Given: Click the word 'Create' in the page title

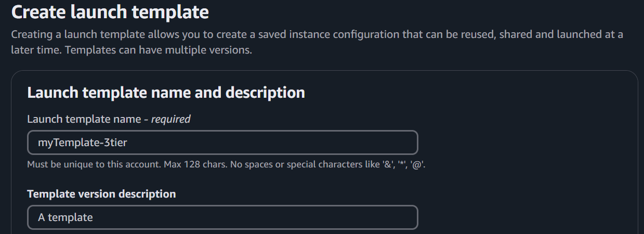Looking at the screenshot, I should tap(40, 12).
